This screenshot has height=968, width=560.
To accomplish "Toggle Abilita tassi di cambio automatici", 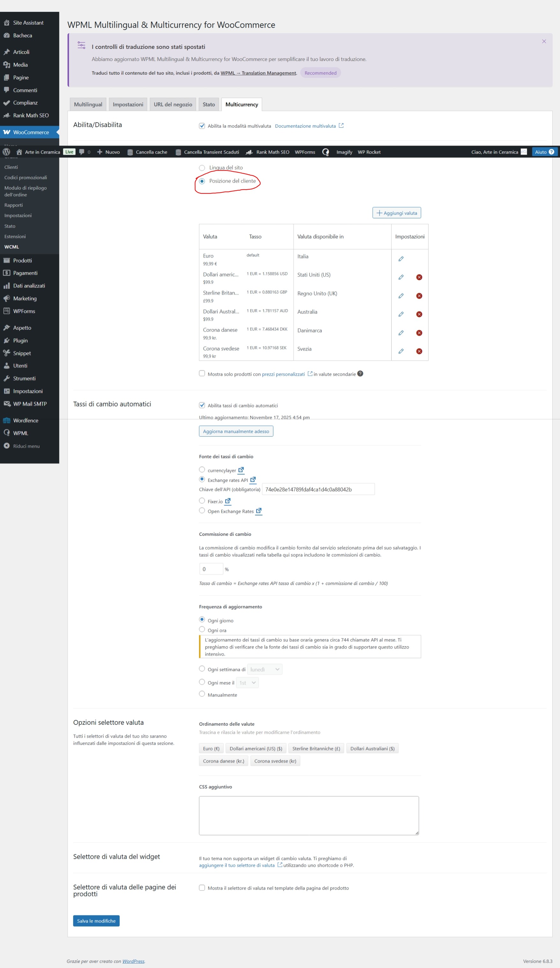I will 202,405.
